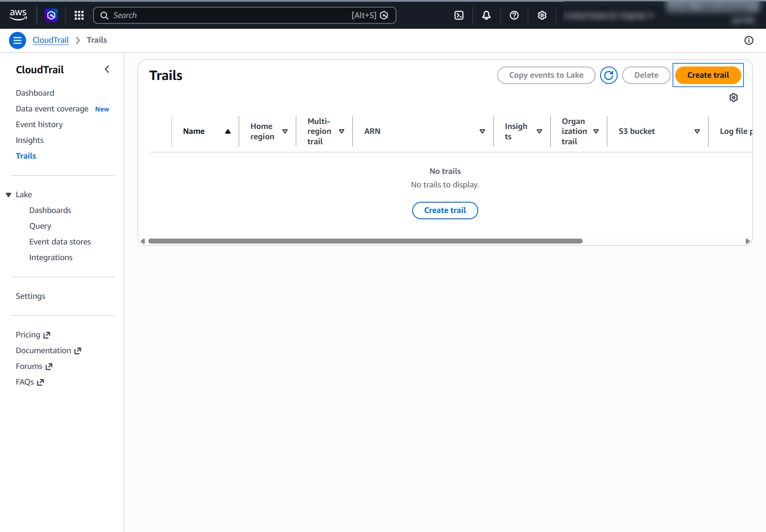Viewport: 766px width, 532px height.
Task: Open Data event coverage page
Action: click(x=52, y=109)
